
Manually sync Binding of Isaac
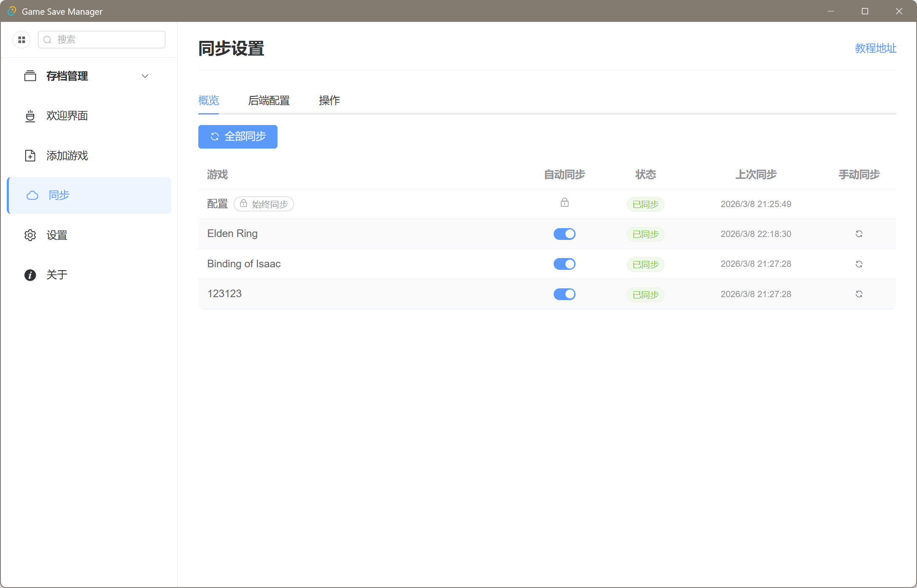[859, 264]
